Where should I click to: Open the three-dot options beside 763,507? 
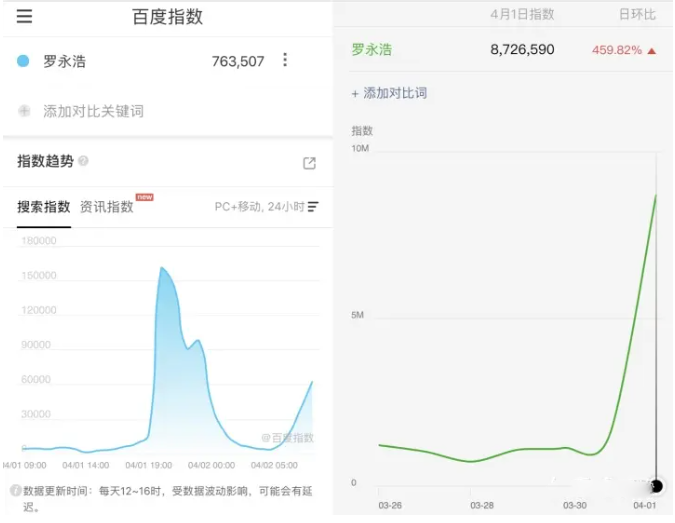pos(285,60)
